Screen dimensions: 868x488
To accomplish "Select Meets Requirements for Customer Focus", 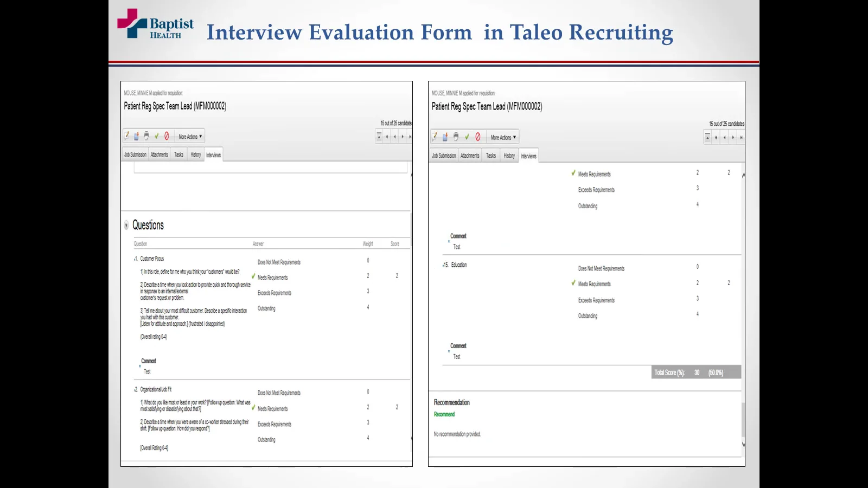I will 274,277.
